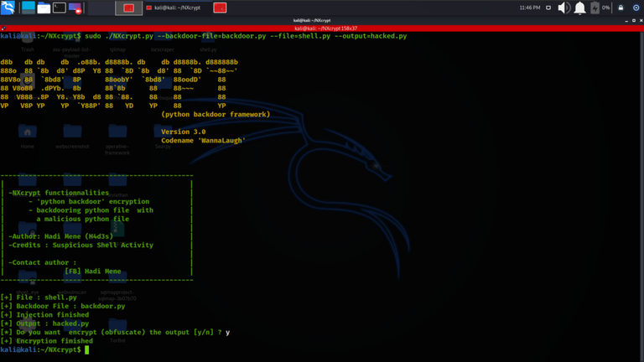Launch the terminal emulator from panel

coord(60,8)
